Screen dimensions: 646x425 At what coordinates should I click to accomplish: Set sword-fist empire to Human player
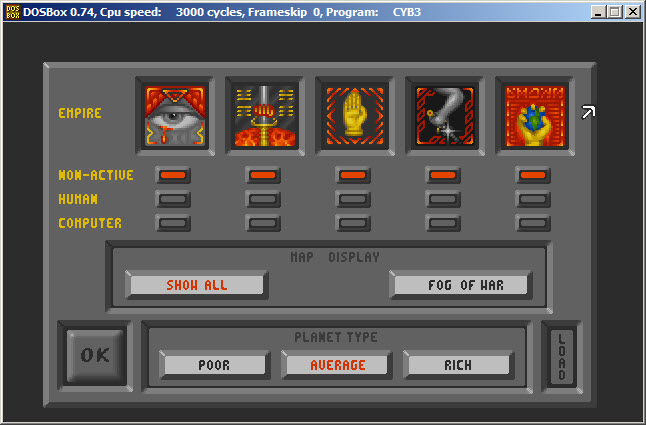click(x=263, y=199)
